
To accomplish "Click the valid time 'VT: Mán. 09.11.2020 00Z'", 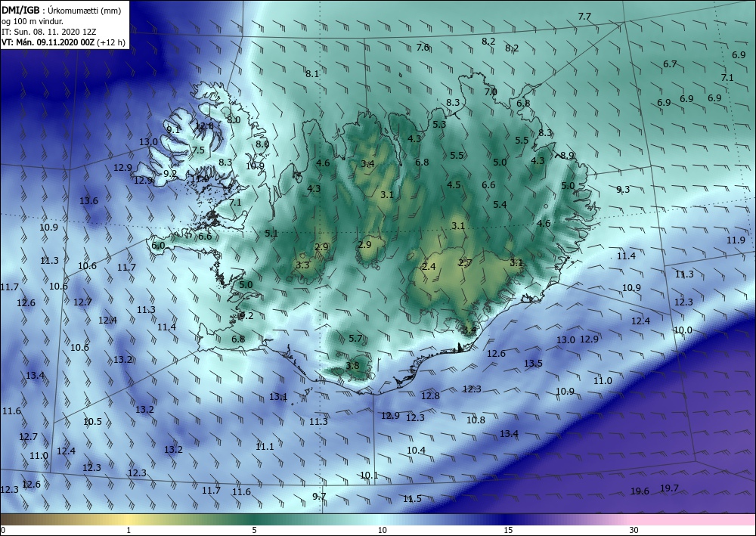I will click(x=48, y=42).
